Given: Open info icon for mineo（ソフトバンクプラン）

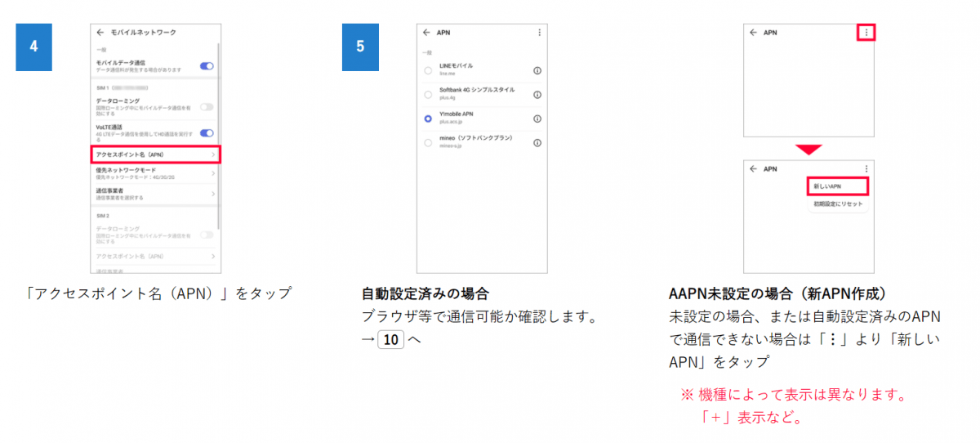Looking at the screenshot, I should pos(537,142).
